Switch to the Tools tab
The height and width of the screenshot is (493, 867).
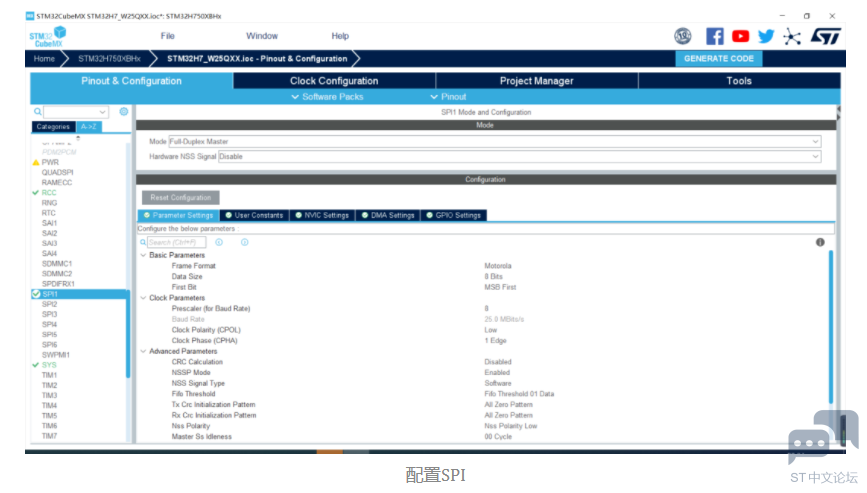pyautogui.click(x=739, y=81)
